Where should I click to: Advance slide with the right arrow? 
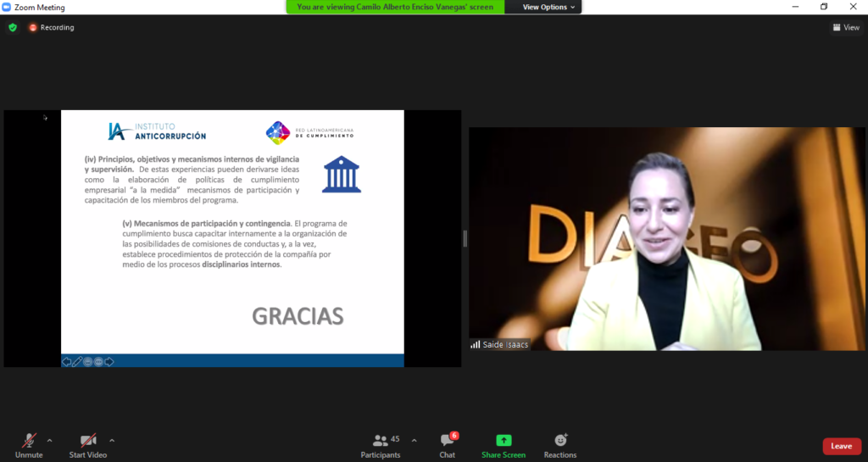tap(109, 362)
